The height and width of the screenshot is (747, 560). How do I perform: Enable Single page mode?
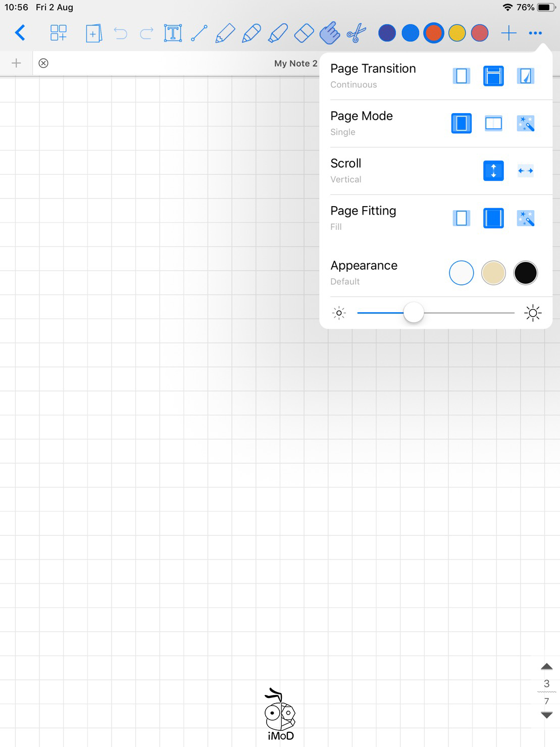(x=461, y=123)
